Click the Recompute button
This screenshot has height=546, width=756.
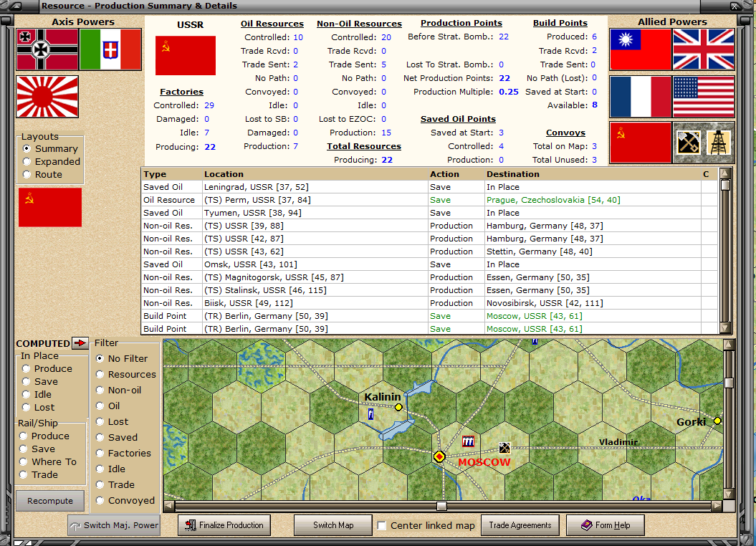pos(50,501)
